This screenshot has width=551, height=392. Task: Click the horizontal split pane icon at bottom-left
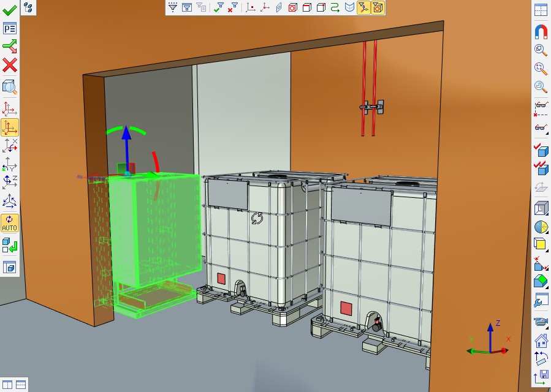[21, 385]
